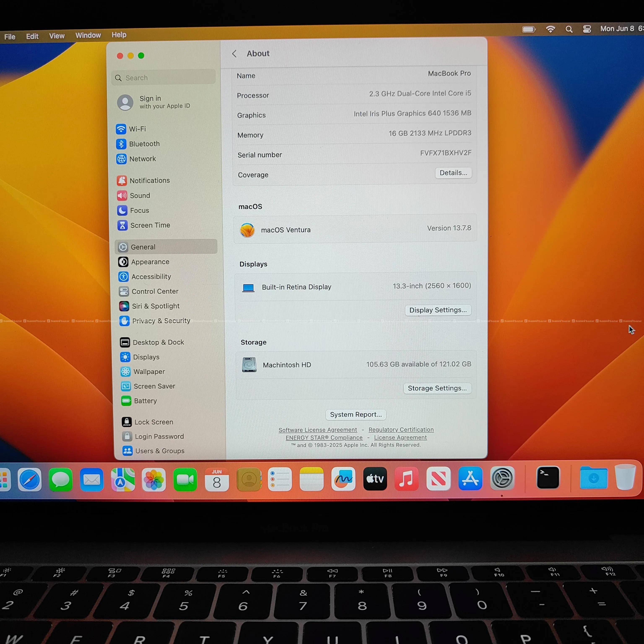
Task: Open Maps app in the Dock
Action: coord(123,480)
